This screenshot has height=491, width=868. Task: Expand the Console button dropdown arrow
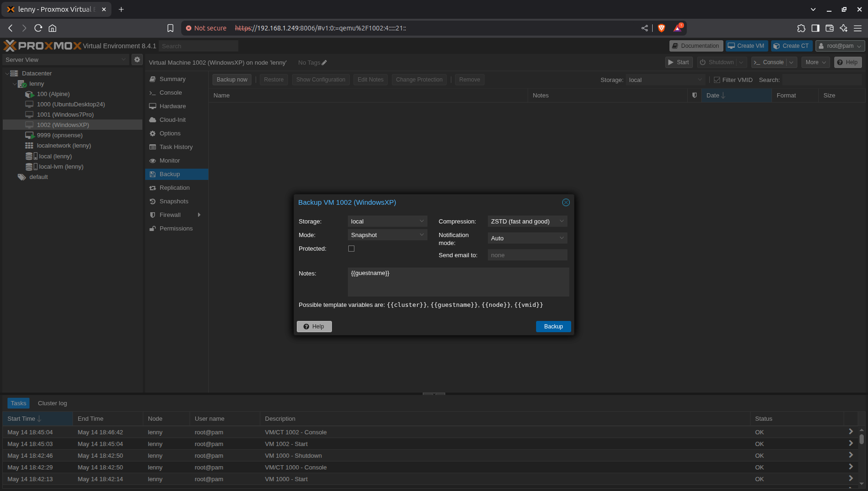tap(791, 62)
